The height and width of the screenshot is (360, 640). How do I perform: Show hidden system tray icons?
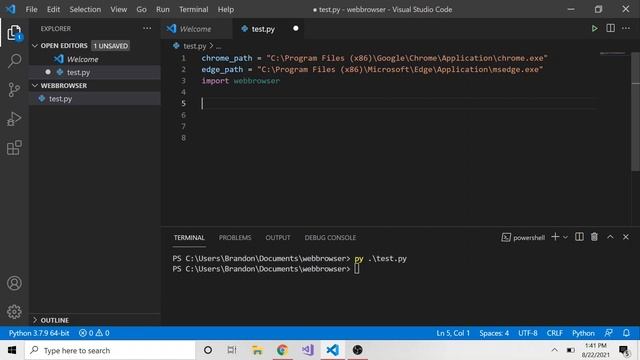point(554,350)
